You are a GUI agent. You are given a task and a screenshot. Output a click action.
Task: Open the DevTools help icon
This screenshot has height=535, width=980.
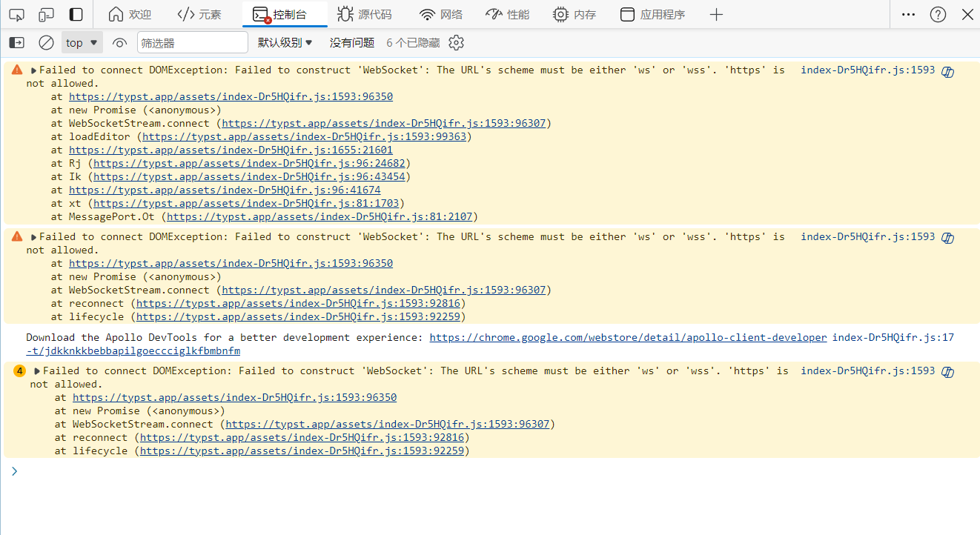tap(938, 14)
